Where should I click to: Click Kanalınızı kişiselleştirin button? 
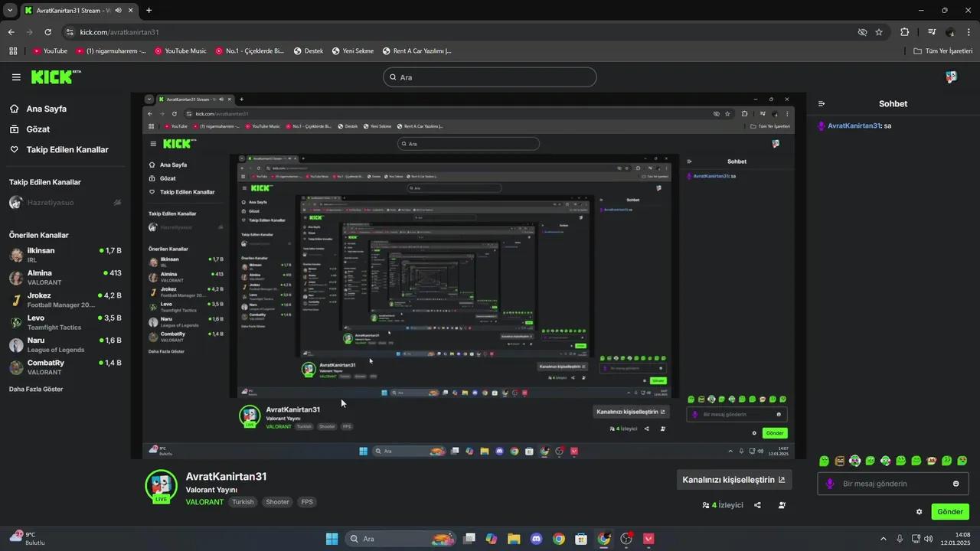click(733, 480)
